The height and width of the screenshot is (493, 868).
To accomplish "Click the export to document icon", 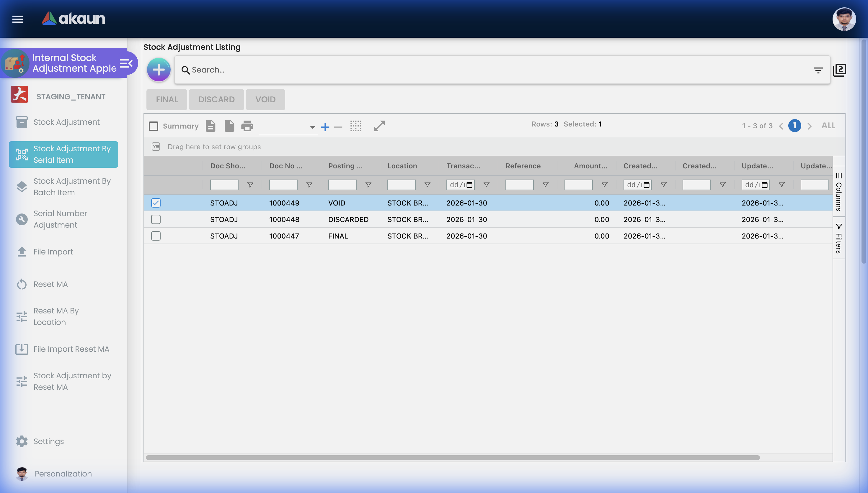I will (x=210, y=126).
